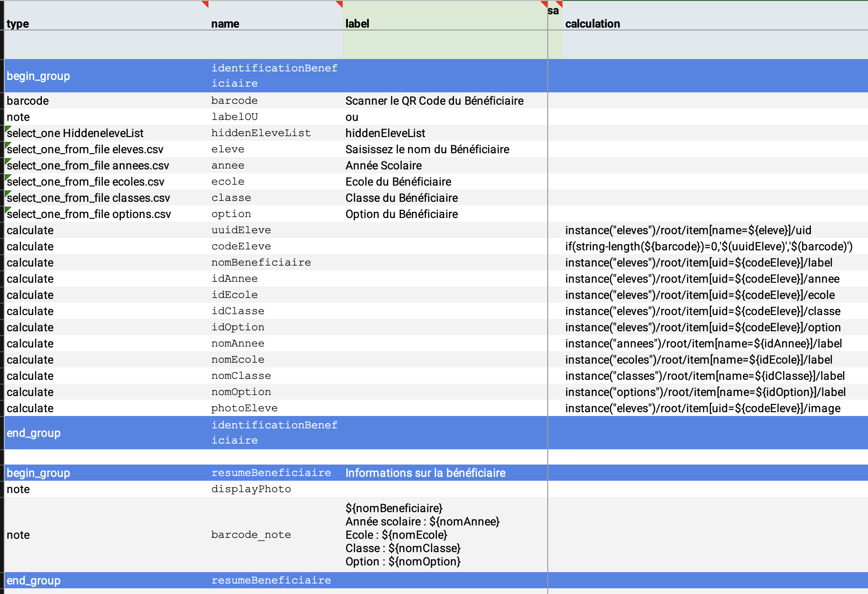Click the first begin_group cell for identificationBeneficiaire

point(107,76)
